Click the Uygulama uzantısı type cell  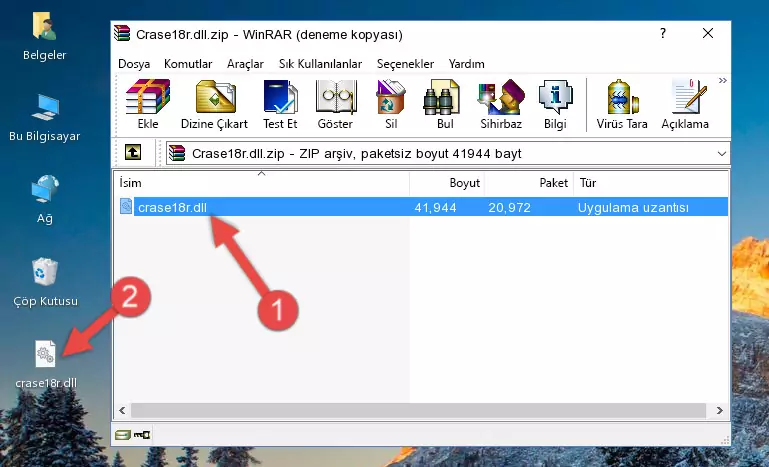click(633, 208)
